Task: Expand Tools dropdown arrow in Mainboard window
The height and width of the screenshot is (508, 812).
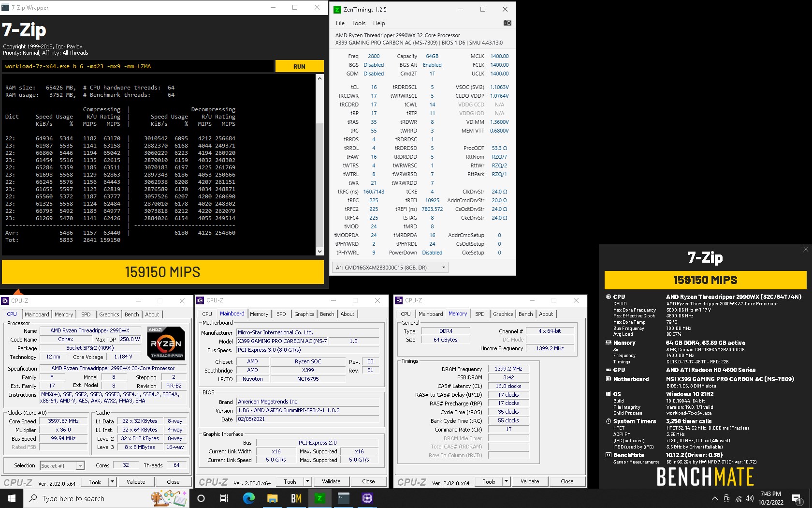Action: [x=307, y=481]
